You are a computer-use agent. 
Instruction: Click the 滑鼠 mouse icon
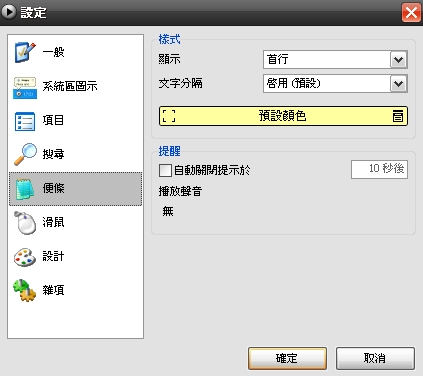coord(25,223)
